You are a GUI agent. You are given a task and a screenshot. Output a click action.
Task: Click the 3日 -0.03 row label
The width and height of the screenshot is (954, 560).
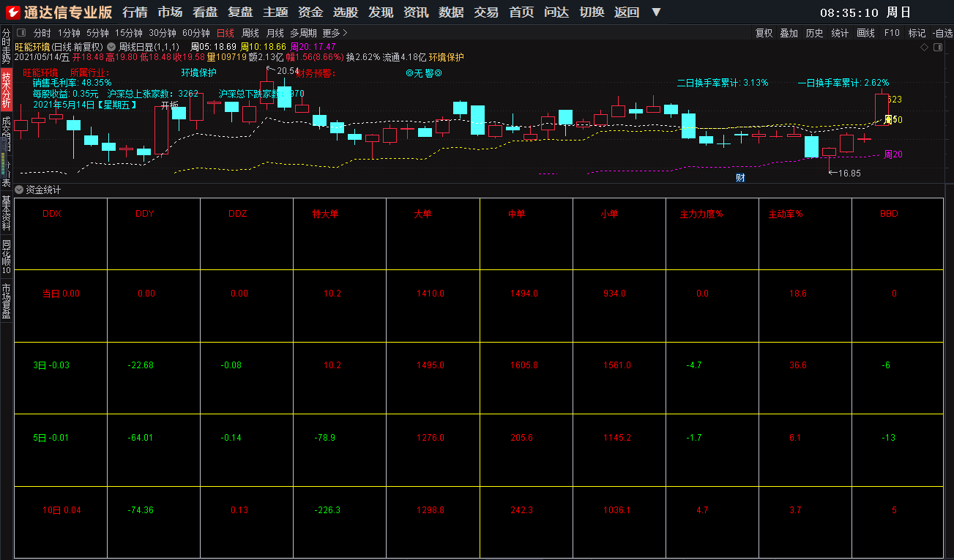51,365
